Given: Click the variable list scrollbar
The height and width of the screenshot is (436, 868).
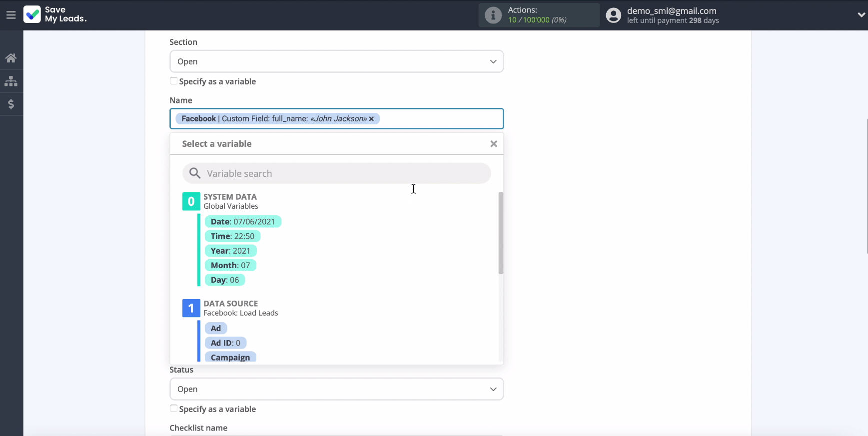Looking at the screenshot, I should point(501,233).
